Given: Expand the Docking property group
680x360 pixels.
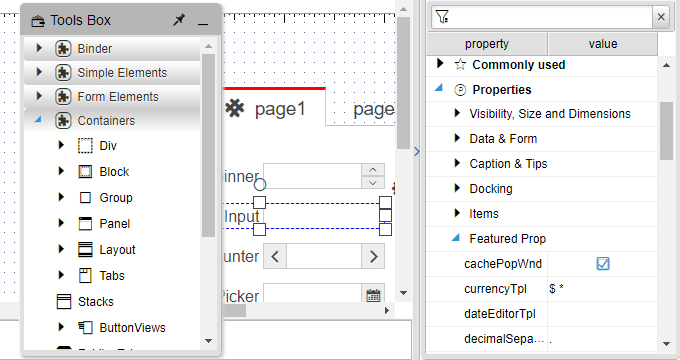Looking at the screenshot, I should tap(457, 188).
